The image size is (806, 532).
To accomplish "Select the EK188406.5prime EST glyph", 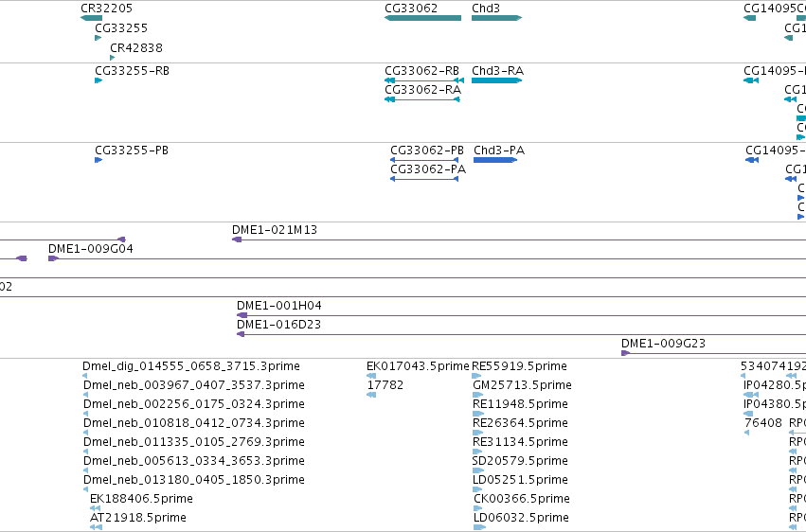I will pyautogui.click(x=96, y=508).
